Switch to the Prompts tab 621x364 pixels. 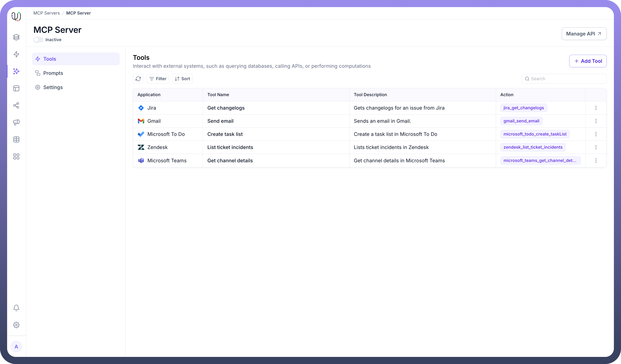[x=53, y=73]
